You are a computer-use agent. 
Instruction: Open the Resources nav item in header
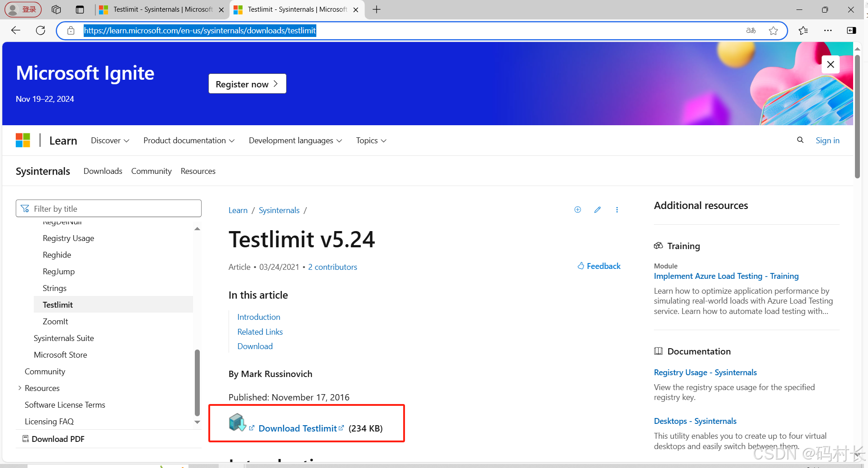click(x=198, y=171)
